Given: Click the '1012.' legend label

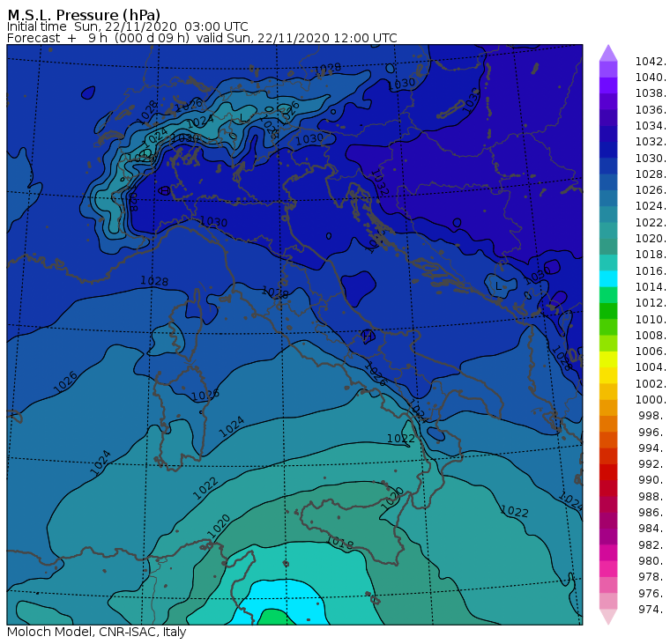Looking at the screenshot, I should 651,303.
